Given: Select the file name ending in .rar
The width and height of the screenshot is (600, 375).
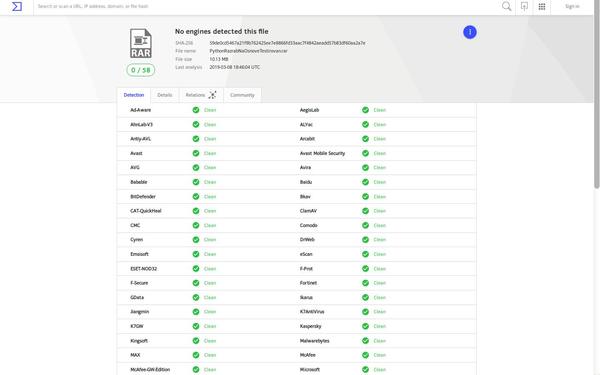Looking at the screenshot, I should [x=248, y=51].
